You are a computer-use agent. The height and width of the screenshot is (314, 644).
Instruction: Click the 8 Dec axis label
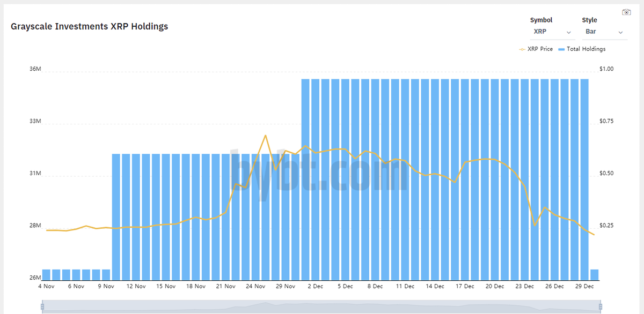(x=375, y=286)
